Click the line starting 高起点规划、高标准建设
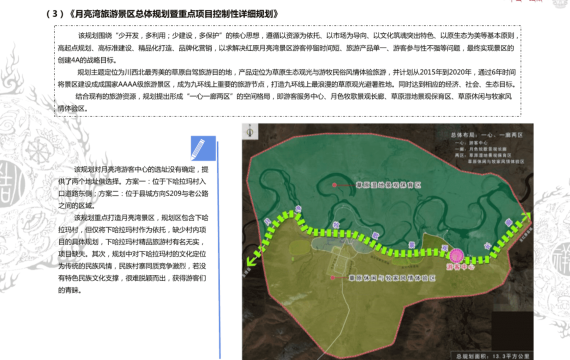Screen dimensions: 570x360 point(286,48)
